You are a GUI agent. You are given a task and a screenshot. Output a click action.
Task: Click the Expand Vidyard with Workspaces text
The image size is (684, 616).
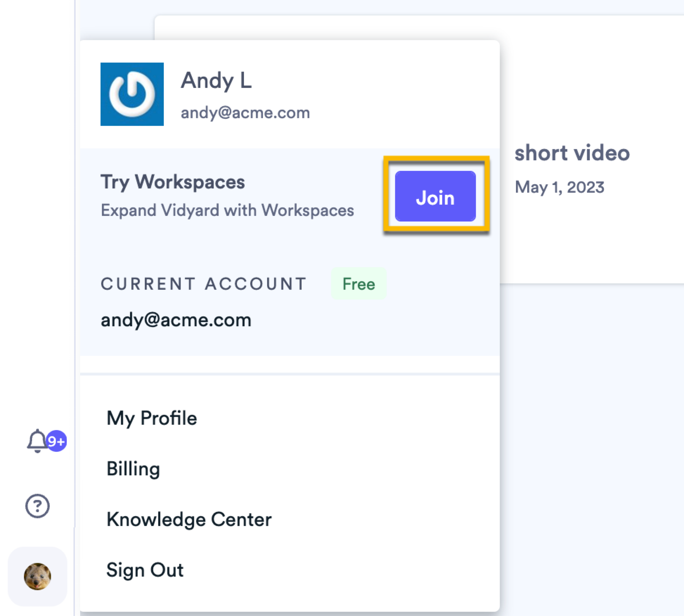tap(227, 210)
